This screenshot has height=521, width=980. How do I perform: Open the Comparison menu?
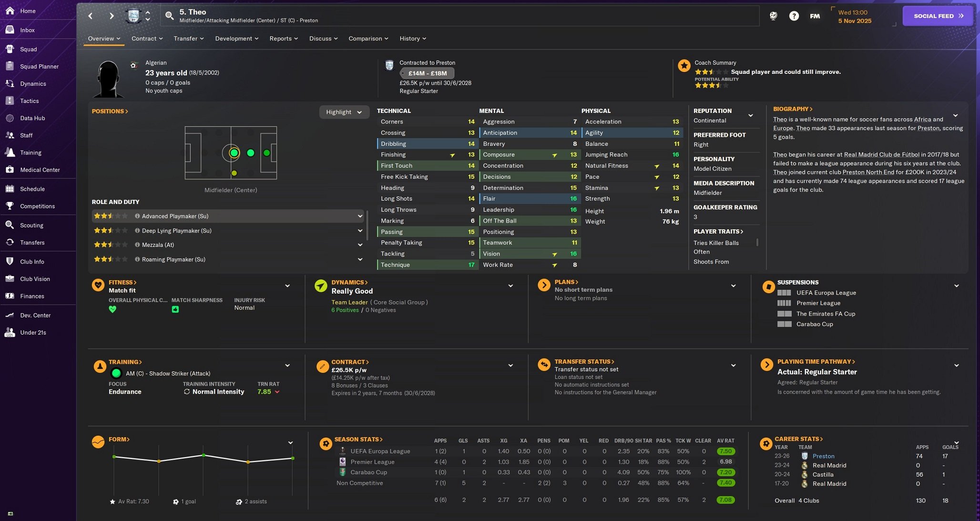(368, 39)
